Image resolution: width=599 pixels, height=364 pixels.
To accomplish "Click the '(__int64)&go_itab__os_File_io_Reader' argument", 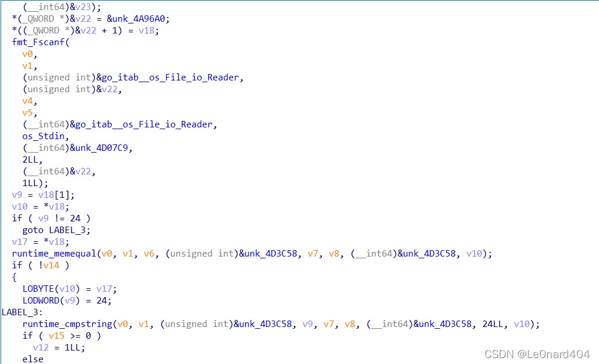I will coord(117,124).
